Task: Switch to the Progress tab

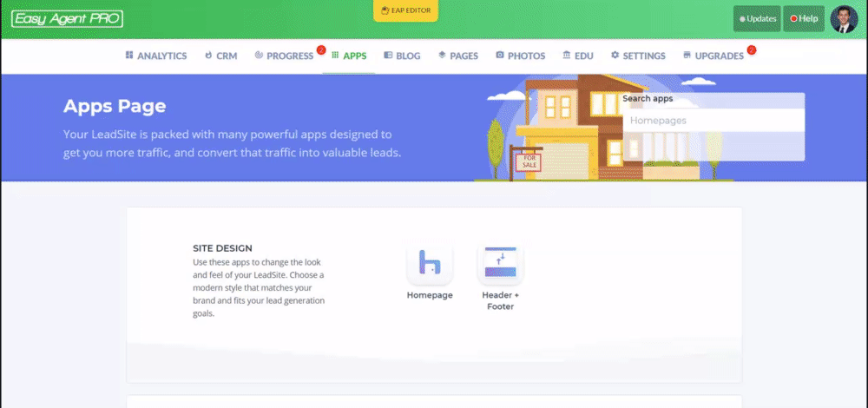Action: pyautogui.click(x=285, y=56)
